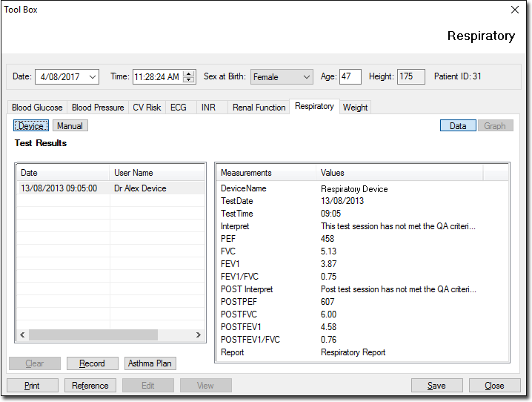The width and height of the screenshot is (532, 402).
Task: Select the FEV1/FVC value 0.75
Action: 328,277
